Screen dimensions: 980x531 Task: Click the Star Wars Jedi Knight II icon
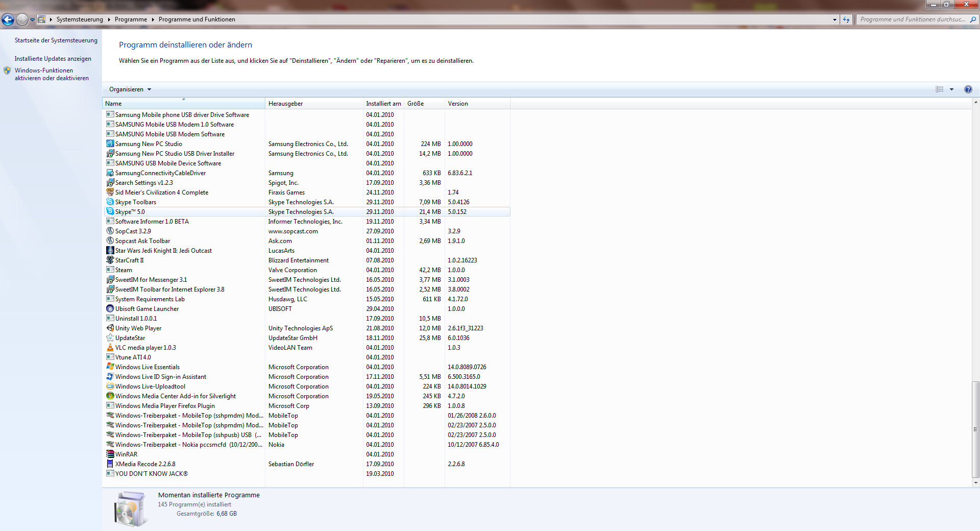(x=110, y=250)
